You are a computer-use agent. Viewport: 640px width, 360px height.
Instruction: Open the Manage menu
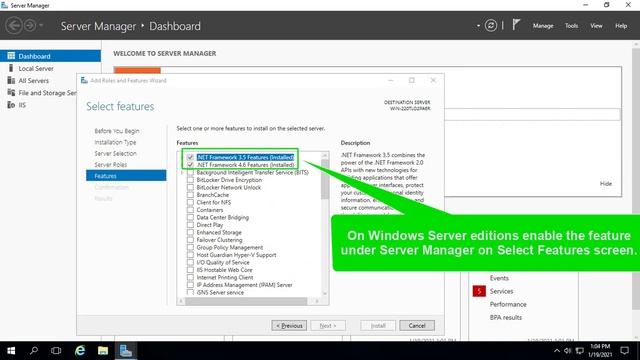pos(543,26)
